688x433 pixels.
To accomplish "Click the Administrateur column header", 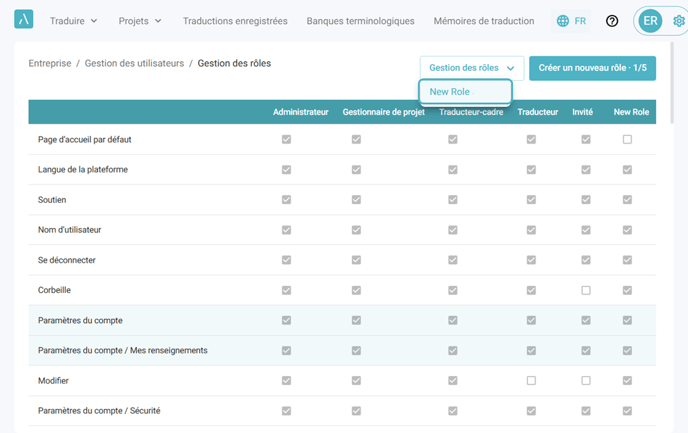I will pos(301,112).
